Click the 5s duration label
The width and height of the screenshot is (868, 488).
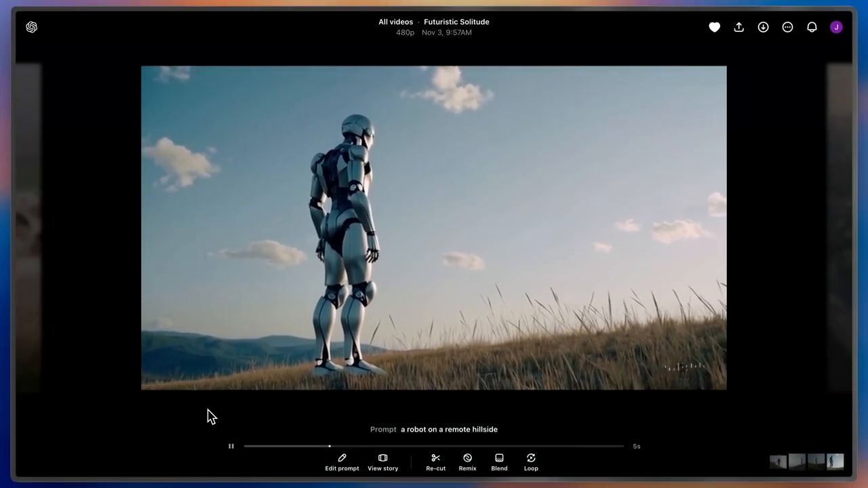[x=637, y=446]
